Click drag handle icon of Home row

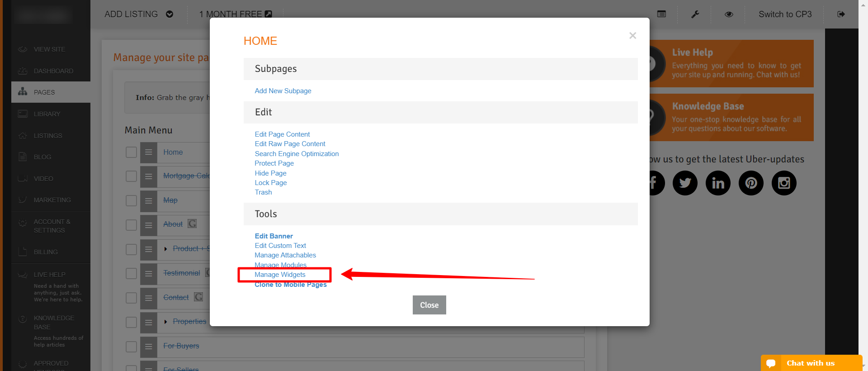tap(148, 152)
